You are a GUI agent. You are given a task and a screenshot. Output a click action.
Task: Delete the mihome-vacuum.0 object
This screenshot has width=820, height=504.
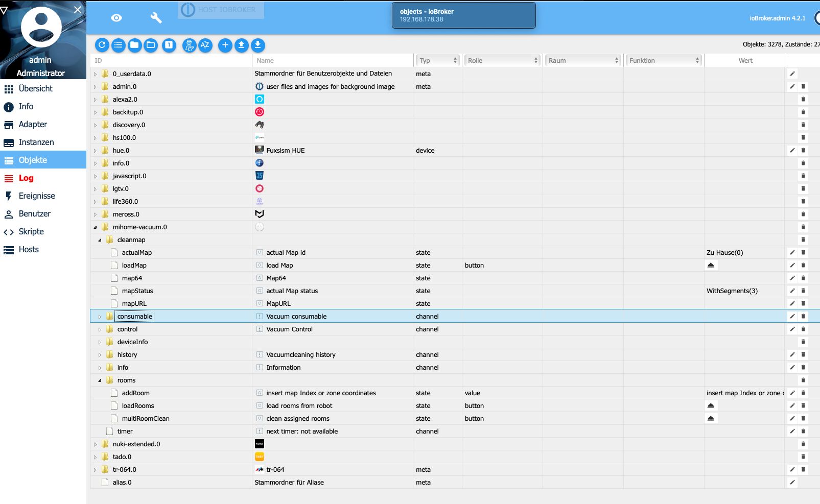(803, 227)
